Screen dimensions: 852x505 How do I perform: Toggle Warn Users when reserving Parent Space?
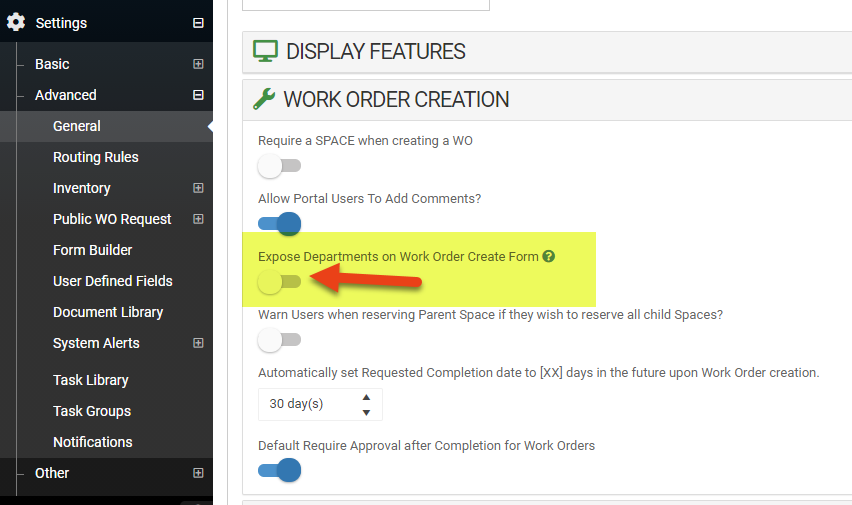point(279,340)
